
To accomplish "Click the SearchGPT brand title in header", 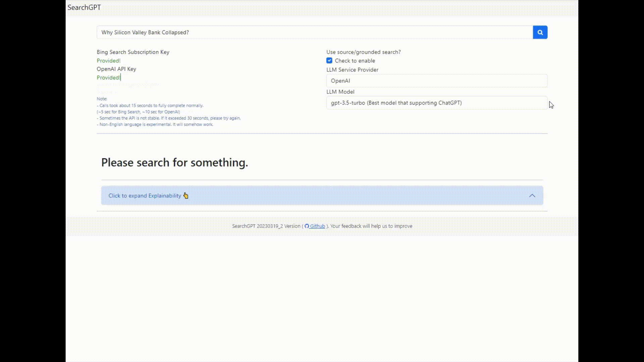I will [84, 7].
